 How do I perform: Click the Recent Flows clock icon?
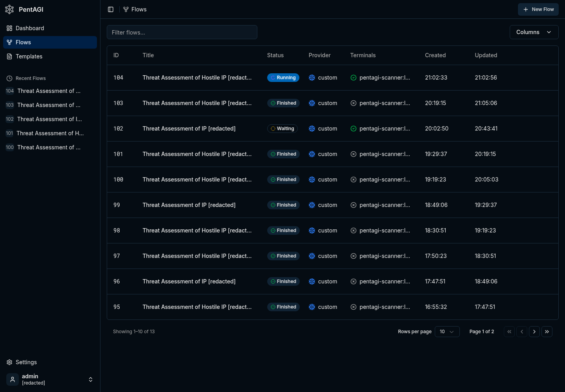pyautogui.click(x=9, y=78)
